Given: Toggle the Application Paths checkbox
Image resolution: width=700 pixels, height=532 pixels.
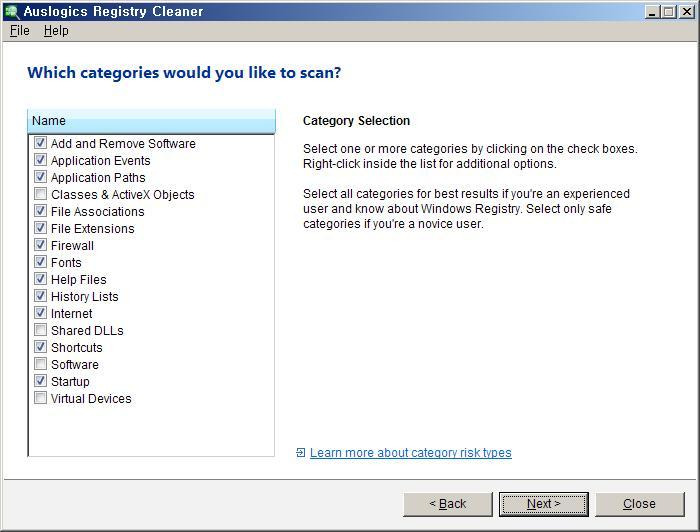Looking at the screenshot, I should [x=40, y=177].
